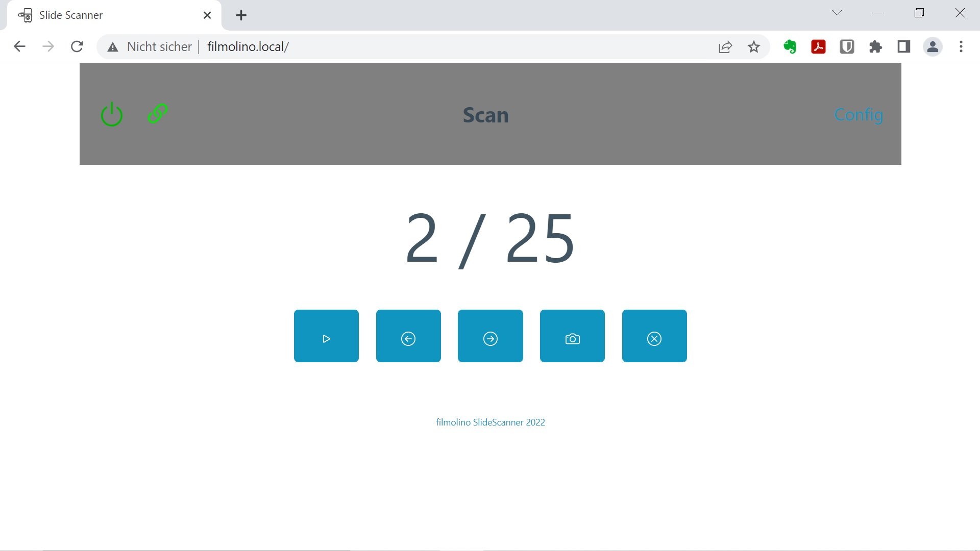Minimize the browser window
The image size is (980, 551).
pos(878,13)
